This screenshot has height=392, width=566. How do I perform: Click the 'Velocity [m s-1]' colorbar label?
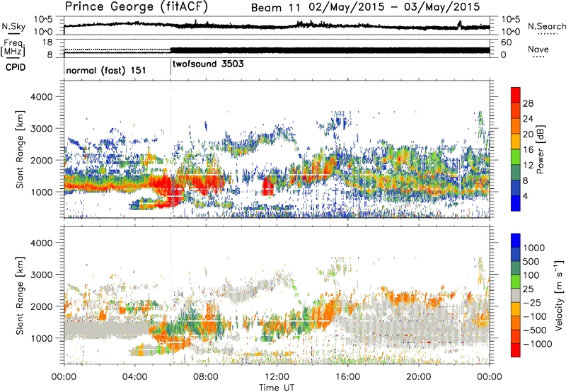coord(559,295)
